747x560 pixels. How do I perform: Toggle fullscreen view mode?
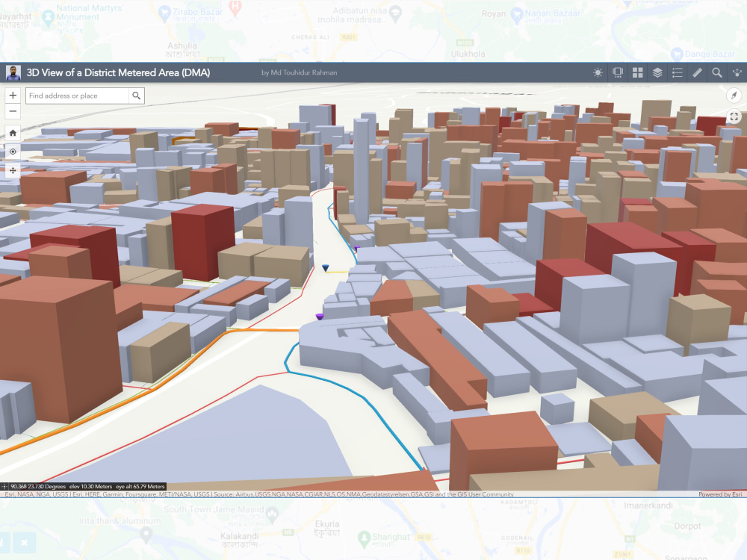(734, 116)
